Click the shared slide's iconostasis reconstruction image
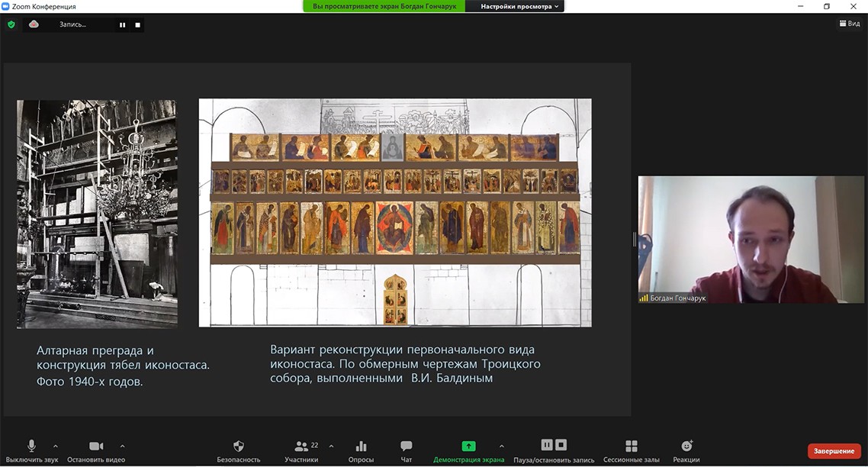The image size is (868, 467). click(x=394, y=213)
